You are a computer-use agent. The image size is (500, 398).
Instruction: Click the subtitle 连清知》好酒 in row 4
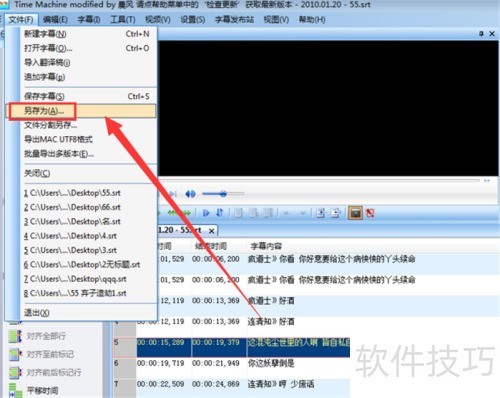point(271,322)
